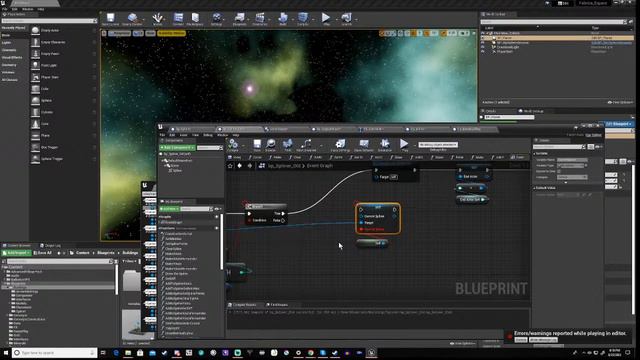Open Task View on taskbar
The width and height of the screenshot is (640, 360).
click(x=103, y=353)
